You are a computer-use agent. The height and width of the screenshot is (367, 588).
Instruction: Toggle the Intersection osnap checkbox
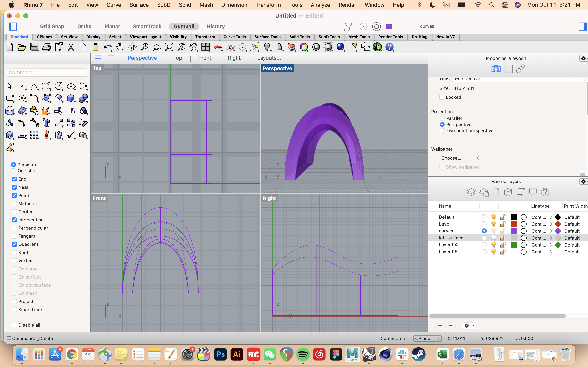[x=14, y=219]
